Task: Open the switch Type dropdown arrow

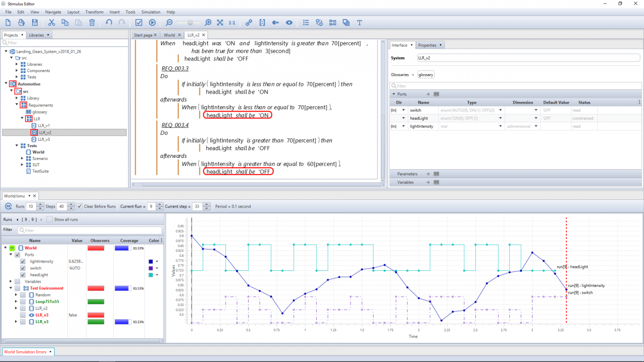Action: point(500,110)
